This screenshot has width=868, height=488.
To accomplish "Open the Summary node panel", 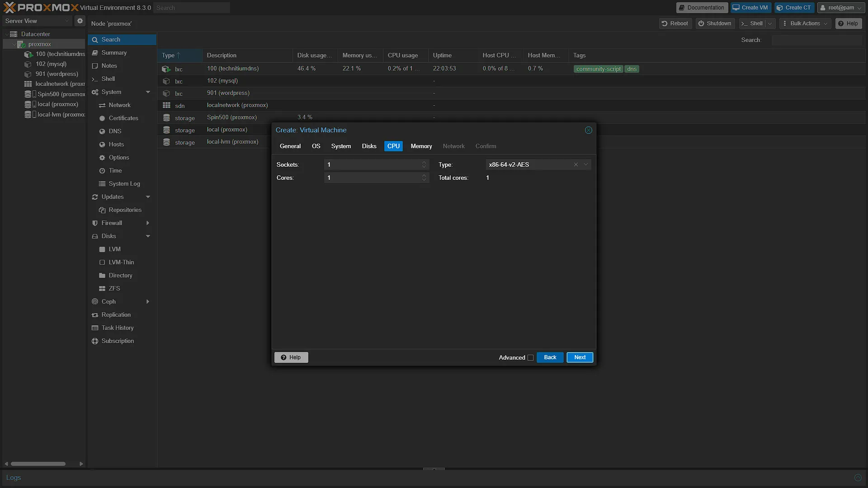I will tap(122, 53).
